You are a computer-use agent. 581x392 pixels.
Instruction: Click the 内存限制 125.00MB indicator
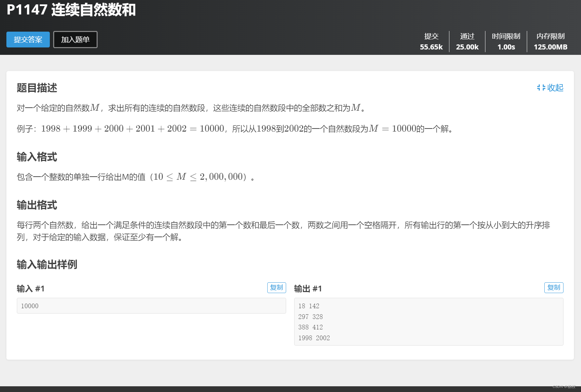(550, 41)
